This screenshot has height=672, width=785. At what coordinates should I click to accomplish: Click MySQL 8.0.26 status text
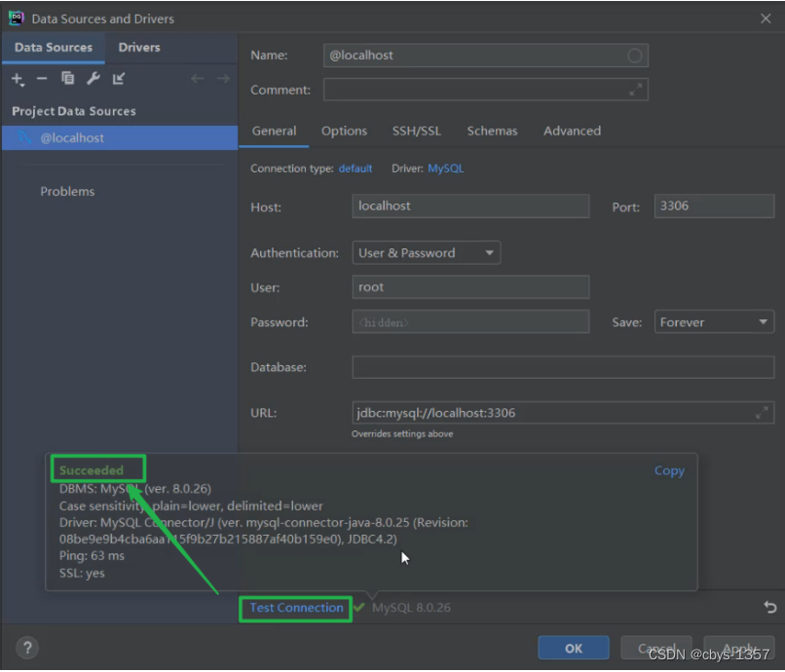[411, 609]
